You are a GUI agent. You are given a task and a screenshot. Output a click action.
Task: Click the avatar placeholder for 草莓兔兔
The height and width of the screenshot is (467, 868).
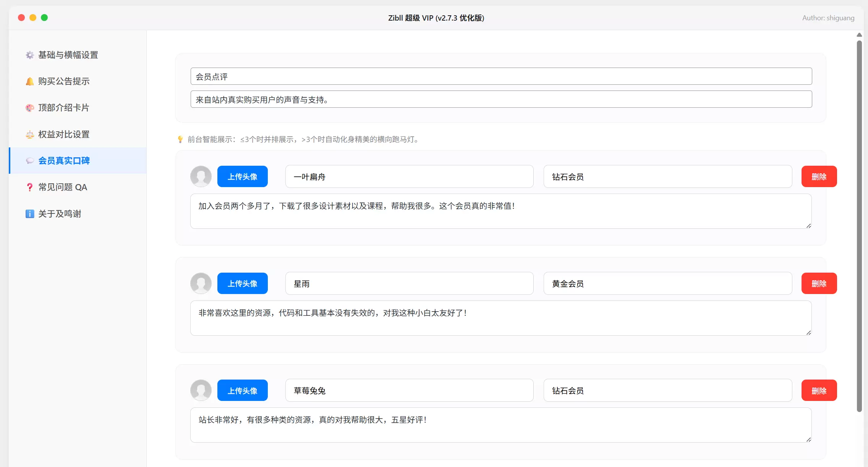[x=201, y=390]
